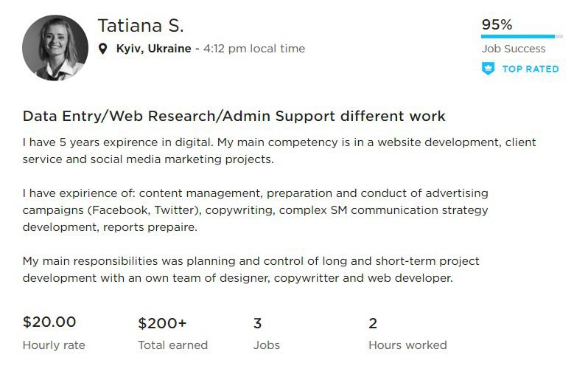Click the Hours worked label
This screenshot has width=588, height=377.
click(407, 345)
